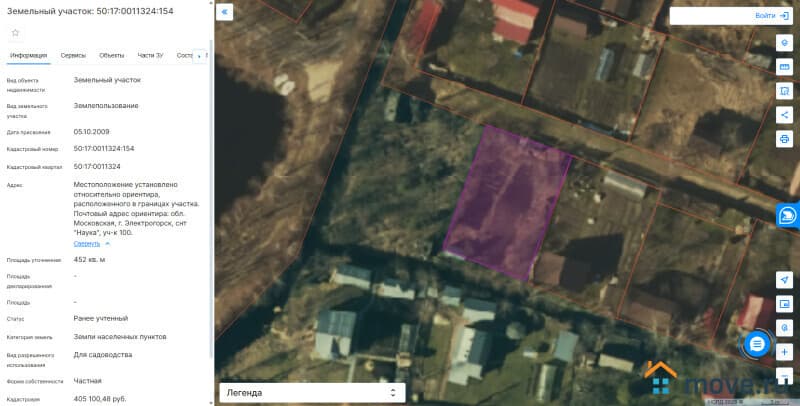800x406 pixels.
Task: Click the blue round menu button
Action: click(757, 343)
